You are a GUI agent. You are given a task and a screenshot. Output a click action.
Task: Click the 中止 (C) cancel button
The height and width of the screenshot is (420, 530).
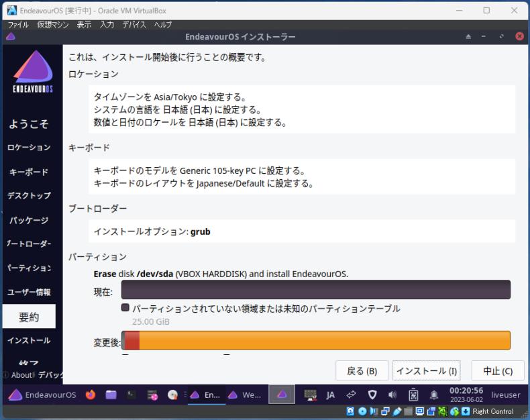pos(498,371)
